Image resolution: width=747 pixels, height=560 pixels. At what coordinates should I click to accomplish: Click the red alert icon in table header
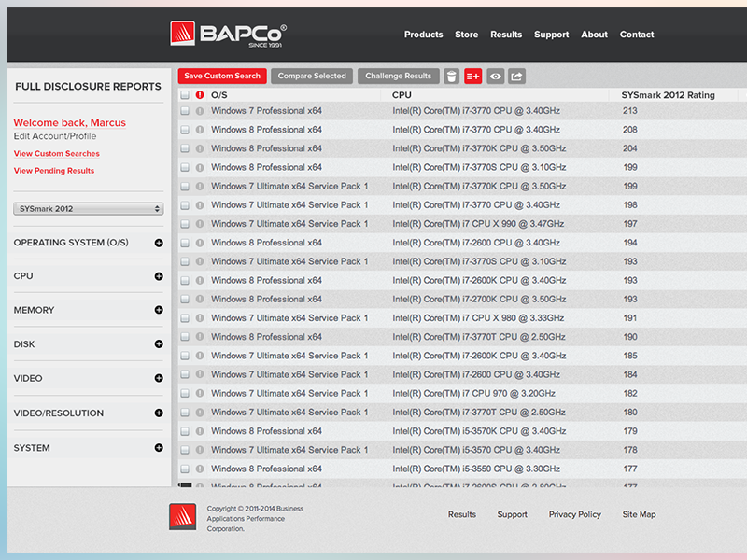(x=200, y=95)
